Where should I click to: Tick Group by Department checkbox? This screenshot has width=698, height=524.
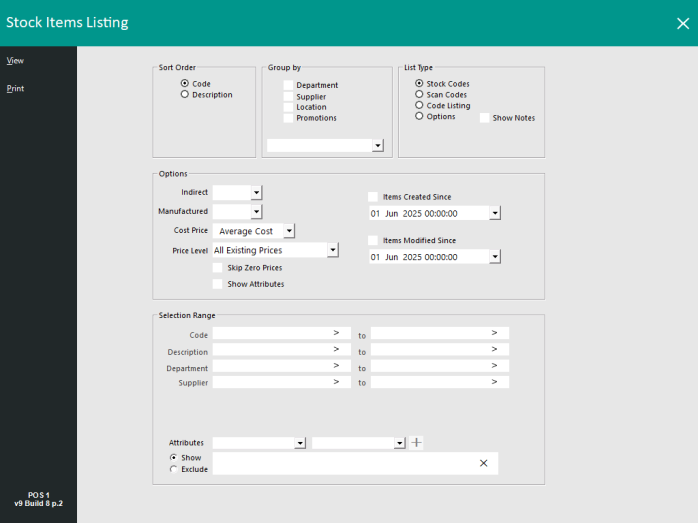(x=288, y=85)
